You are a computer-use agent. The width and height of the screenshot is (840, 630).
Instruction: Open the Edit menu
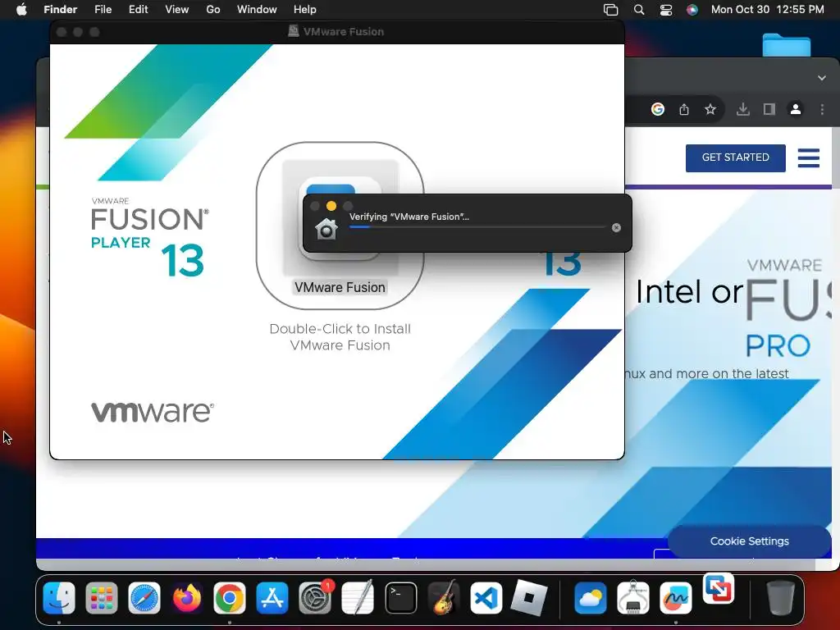tap(138, 10)
